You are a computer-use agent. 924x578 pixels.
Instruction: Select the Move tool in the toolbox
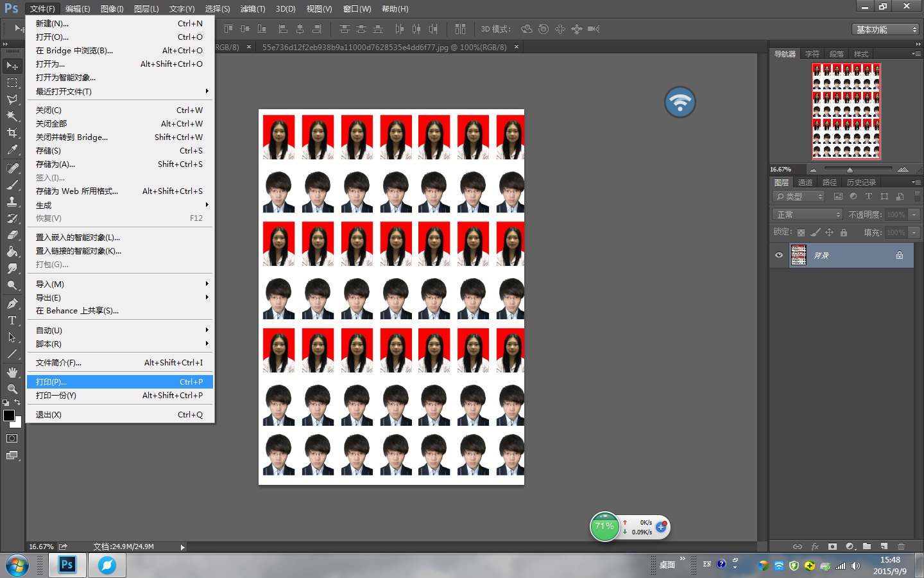(x=12, y=66)
